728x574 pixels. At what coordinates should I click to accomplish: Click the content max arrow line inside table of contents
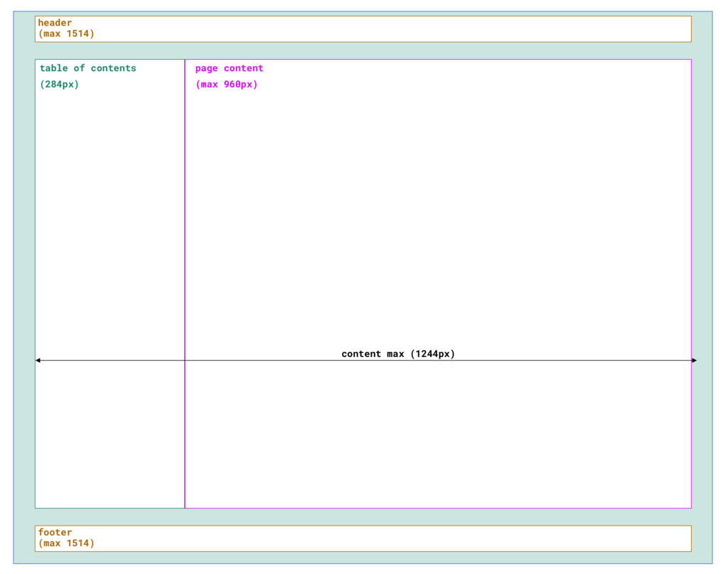click(112, 361)
